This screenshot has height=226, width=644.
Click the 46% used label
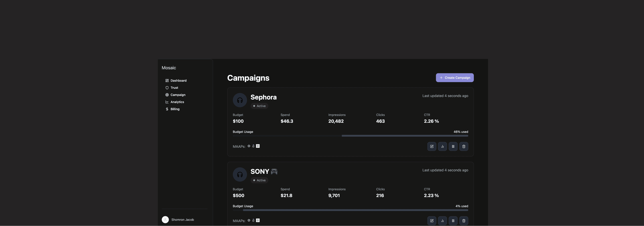[461, 132]
